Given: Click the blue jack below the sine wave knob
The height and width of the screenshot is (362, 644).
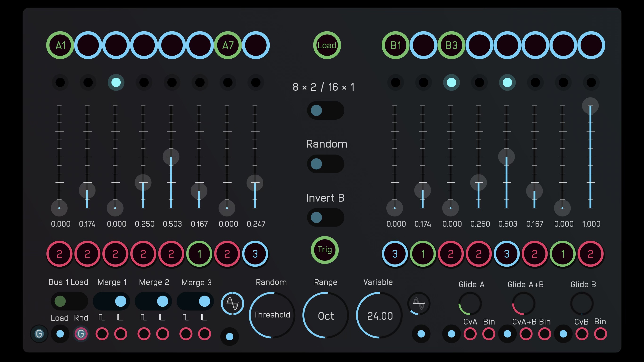Looking at the screenshot, I should (230, 337).
